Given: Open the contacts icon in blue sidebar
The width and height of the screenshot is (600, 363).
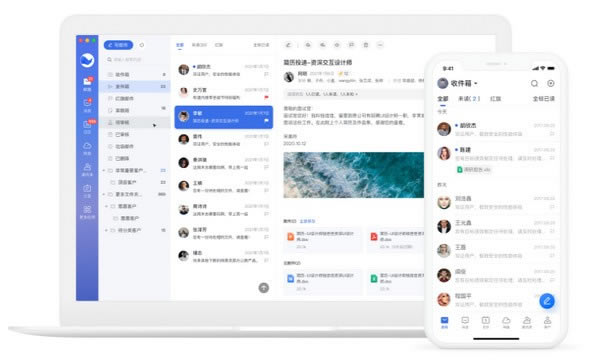Looking at the screenshot, I should 87,168.
